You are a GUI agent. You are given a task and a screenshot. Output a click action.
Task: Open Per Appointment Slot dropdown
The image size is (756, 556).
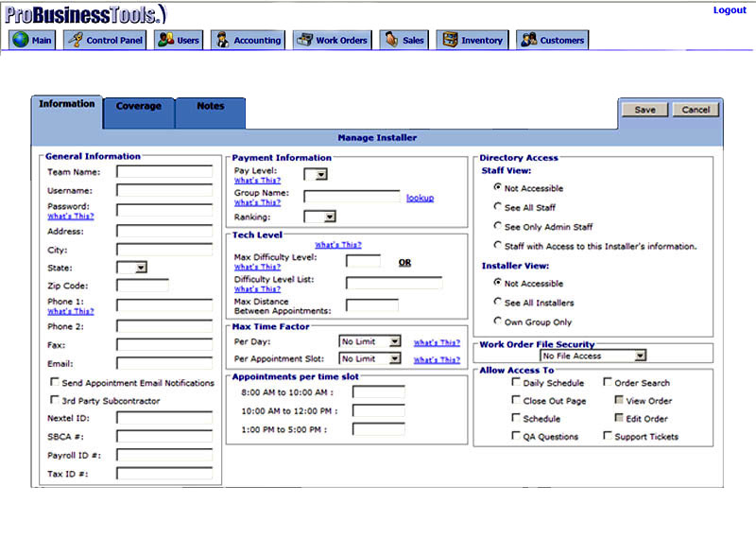click(369, 359)
